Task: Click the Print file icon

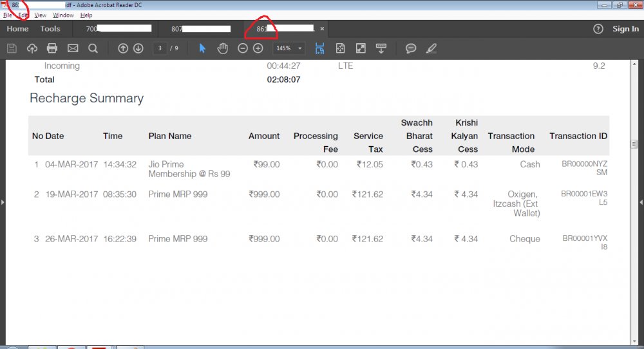Action: 52,48
